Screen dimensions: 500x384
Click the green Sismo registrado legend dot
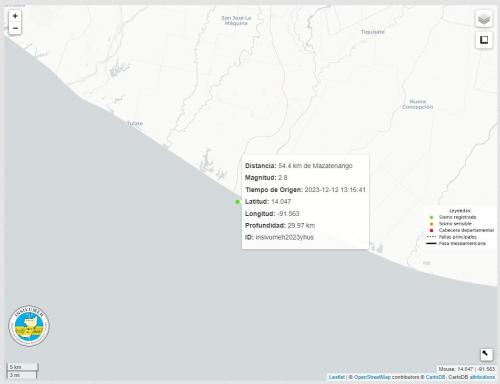[x=431, y=217]
